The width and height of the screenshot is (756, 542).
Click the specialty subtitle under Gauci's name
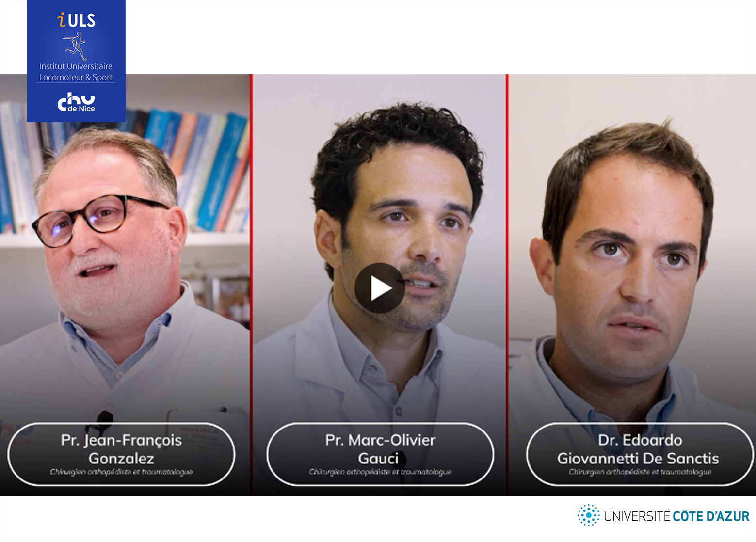point(380,472)
